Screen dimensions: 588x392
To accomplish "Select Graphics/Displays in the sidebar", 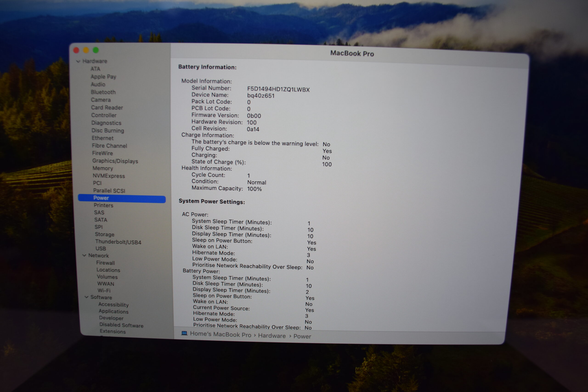I will coord(115,161).
